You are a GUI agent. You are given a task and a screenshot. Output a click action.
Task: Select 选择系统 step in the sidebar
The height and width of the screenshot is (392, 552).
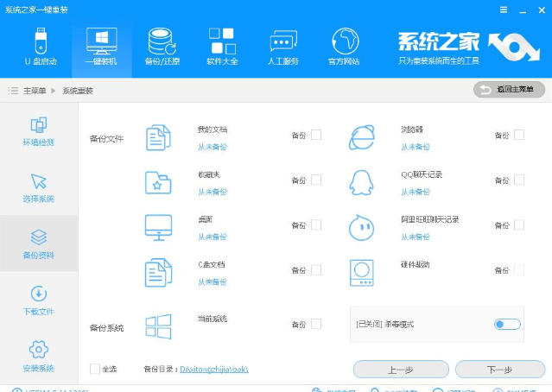tap(38, 187)
